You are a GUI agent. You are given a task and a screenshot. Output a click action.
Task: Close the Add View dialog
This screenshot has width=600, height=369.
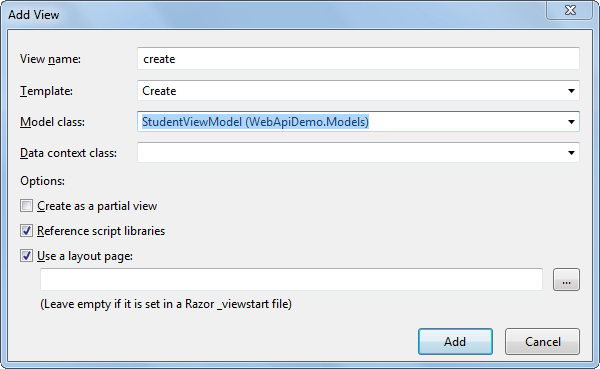click(570, 10)
